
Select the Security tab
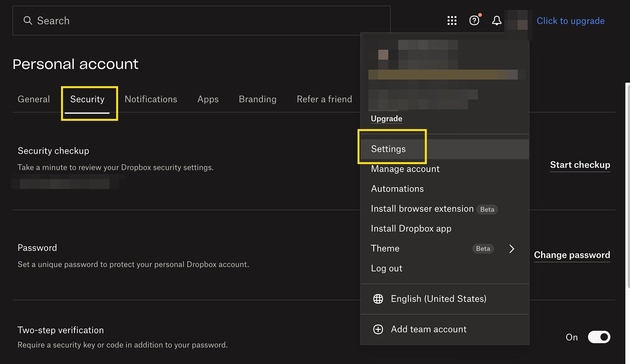pos(87,99)
